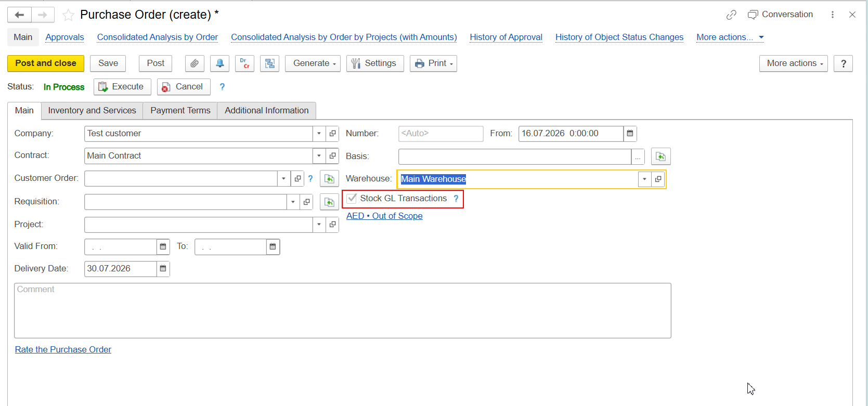Open Settings with the tools icon
868x406 pixels.
click(x=375, y=63)
